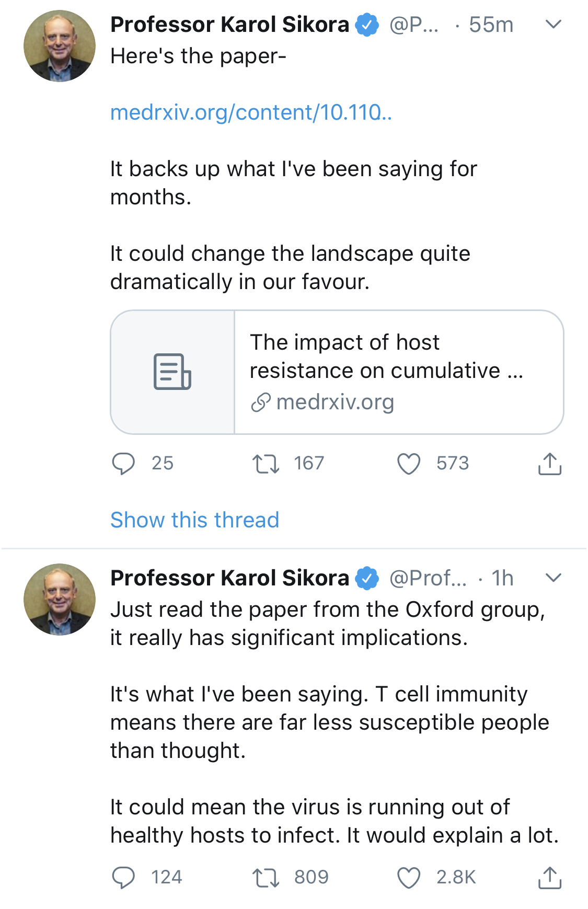Viewport: 588px width, 909px height.
Task: Open options chevron on the 1h tweet
Action: pyautogui.click(x=553, y=578)
